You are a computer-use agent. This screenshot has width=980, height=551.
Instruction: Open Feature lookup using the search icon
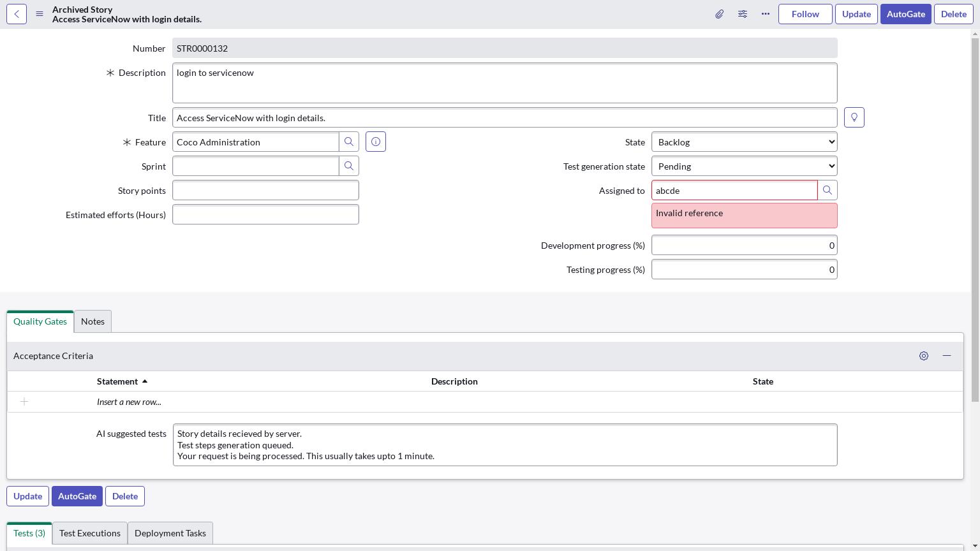click(x=349, y=142)
